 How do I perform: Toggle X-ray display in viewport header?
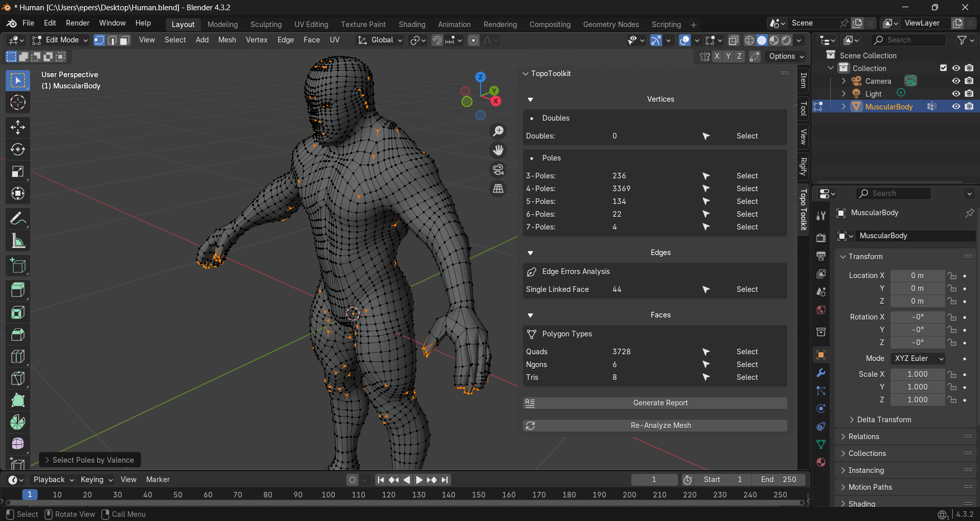point(733,40)
